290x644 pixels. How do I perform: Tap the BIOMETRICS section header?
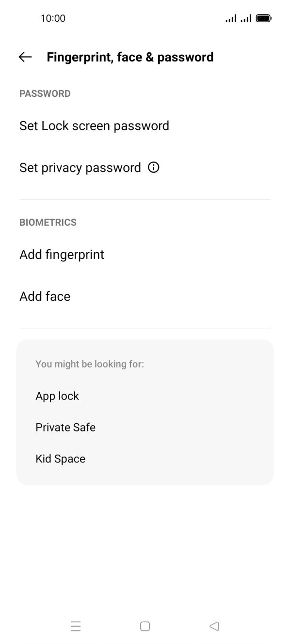(48, 222)
